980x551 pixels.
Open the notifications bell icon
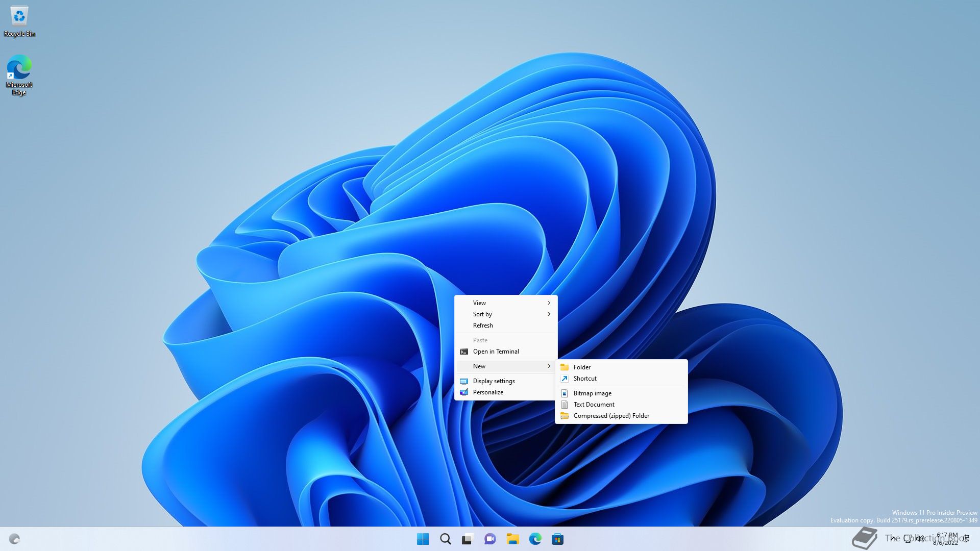pyautogui.click(x=966, y=539)
